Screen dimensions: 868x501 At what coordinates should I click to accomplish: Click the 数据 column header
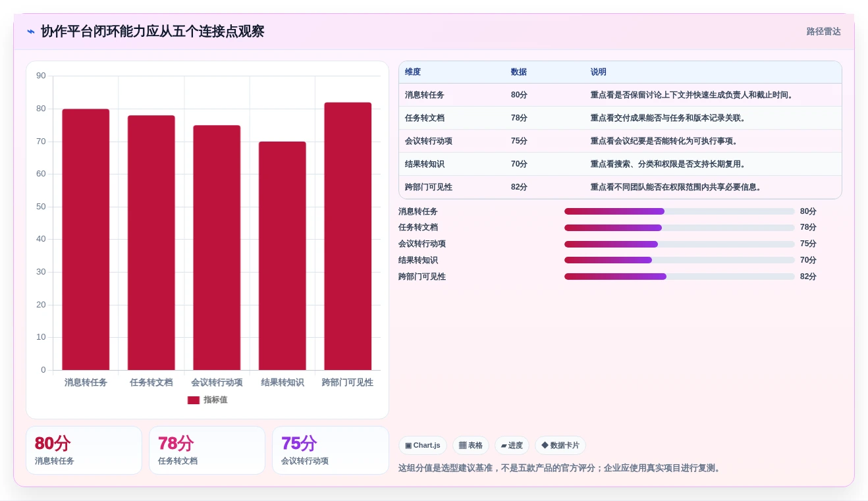pos(519,72)
